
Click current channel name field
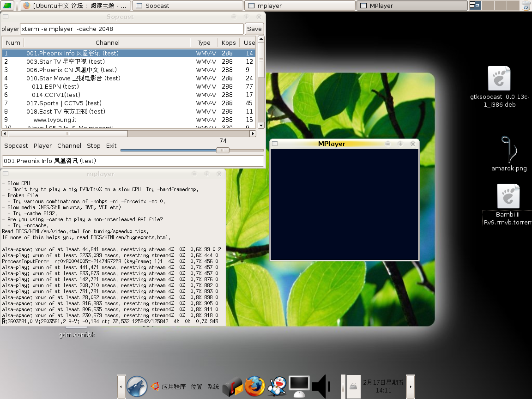coord(133,161)
